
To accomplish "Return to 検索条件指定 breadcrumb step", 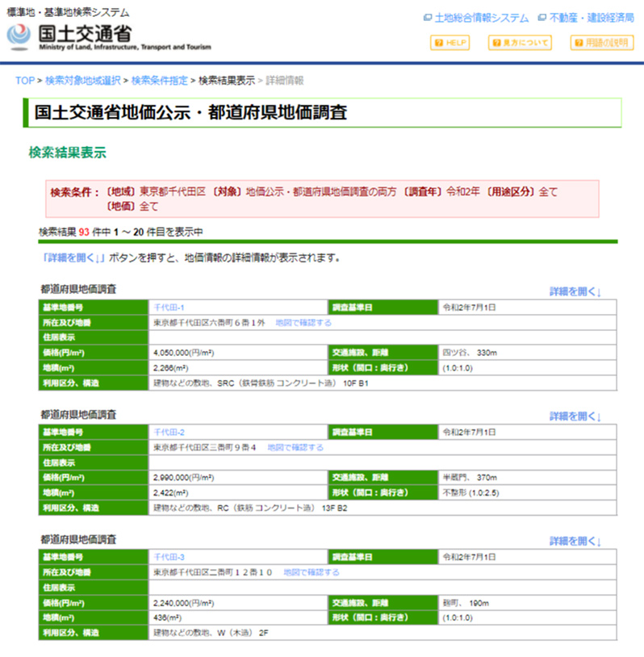I will [x=159, y=81].
